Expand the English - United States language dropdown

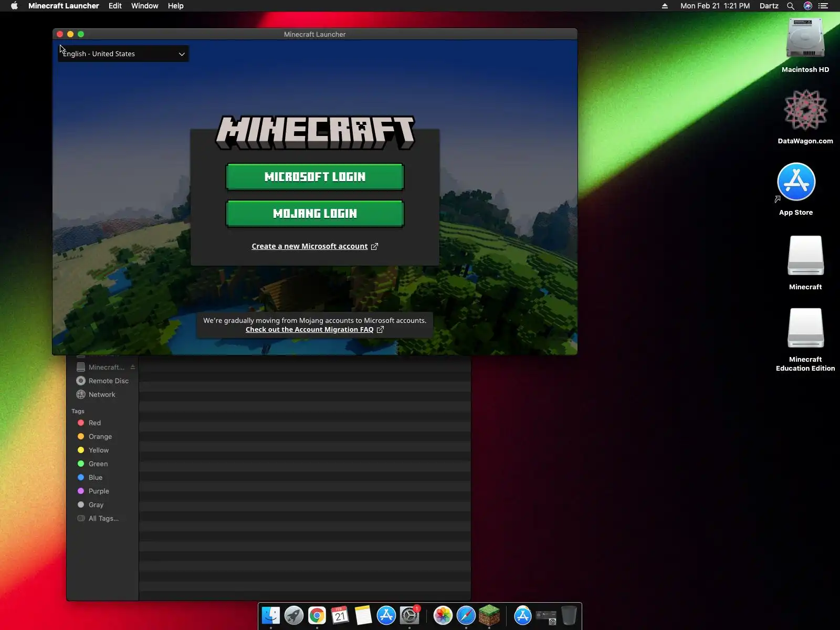coord(123,54)
